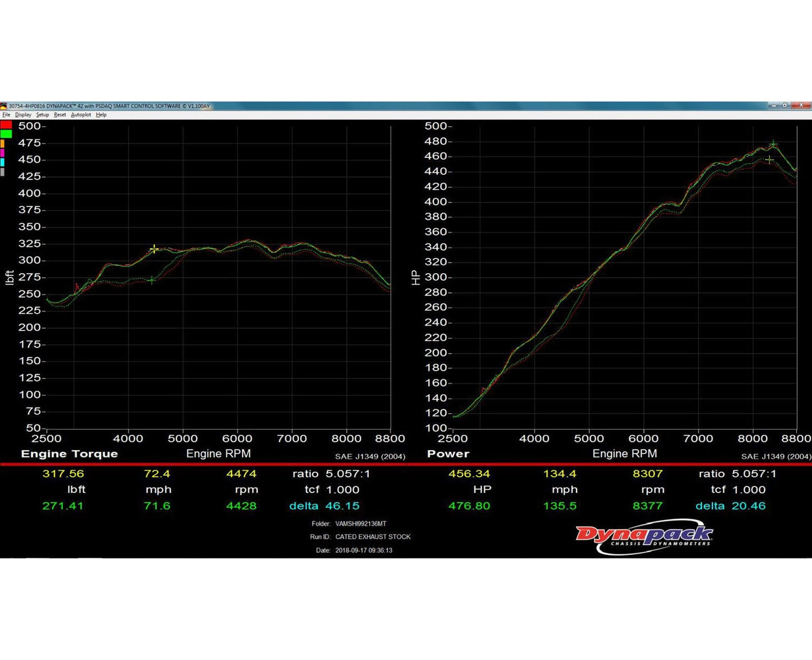The image size is (812, 660).
Task: Open the Reset menu
Action: click(60, 114)
